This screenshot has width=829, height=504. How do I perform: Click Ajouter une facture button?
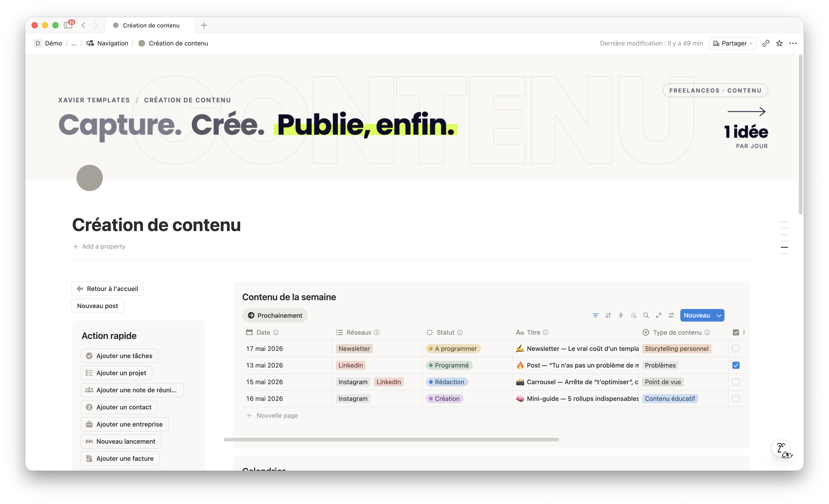click(120, 459)
